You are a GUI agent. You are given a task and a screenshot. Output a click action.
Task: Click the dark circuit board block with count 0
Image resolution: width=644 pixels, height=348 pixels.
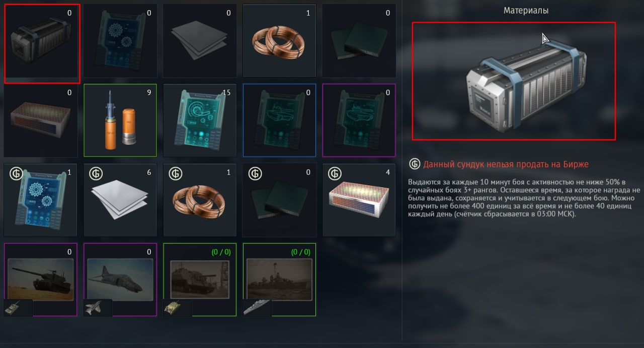41,120
